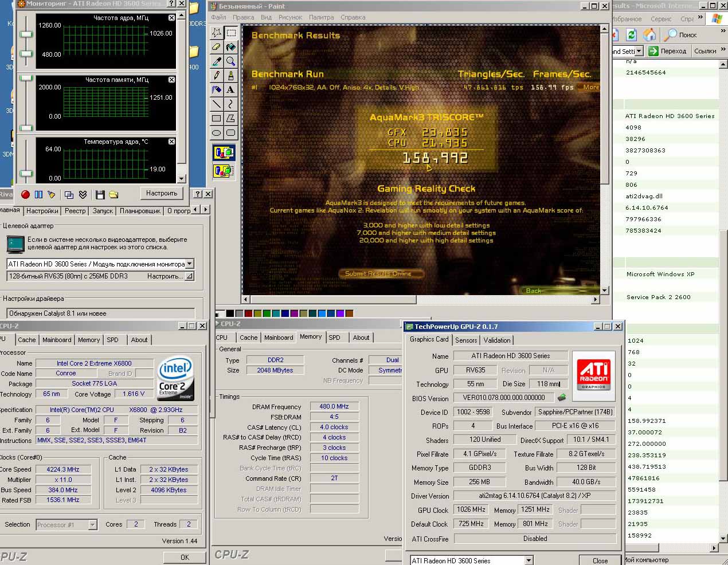Switch to the Реестр tab in RivaTuner
This screenshot has height=565, width=728.
(x=75, y=211)
